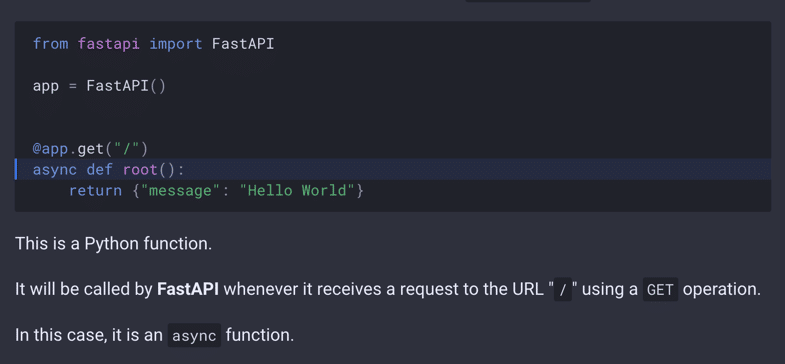Click bold 'FastAPI' word in paragraph
785x364 pixels.
point(188,289)
